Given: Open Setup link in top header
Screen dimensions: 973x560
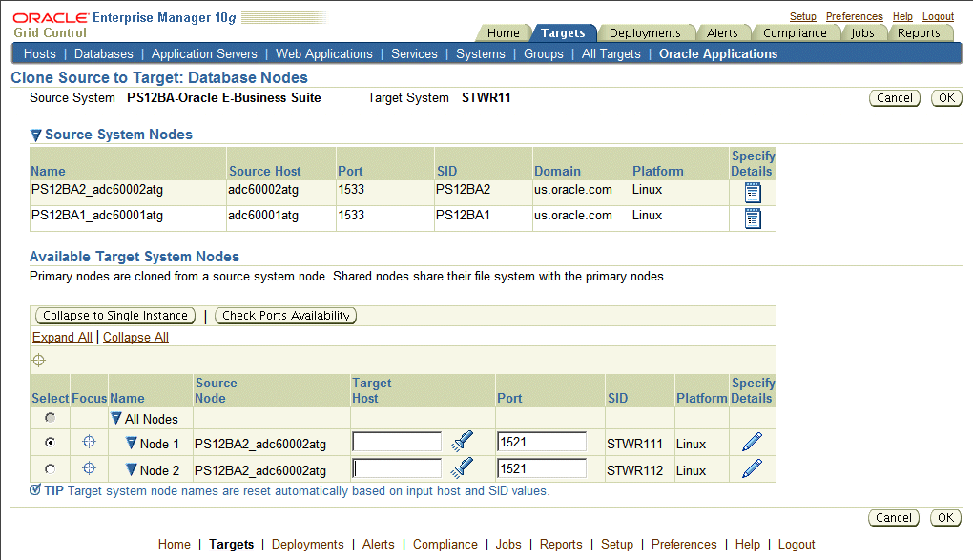Looking at the screenshot, I should (x=803, y=17).
